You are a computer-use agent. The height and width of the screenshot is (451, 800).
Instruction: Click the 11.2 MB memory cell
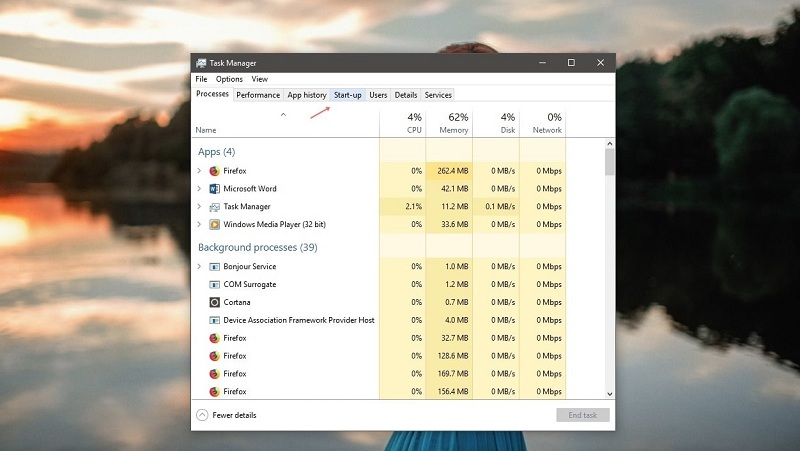click(x=449, y=207)
